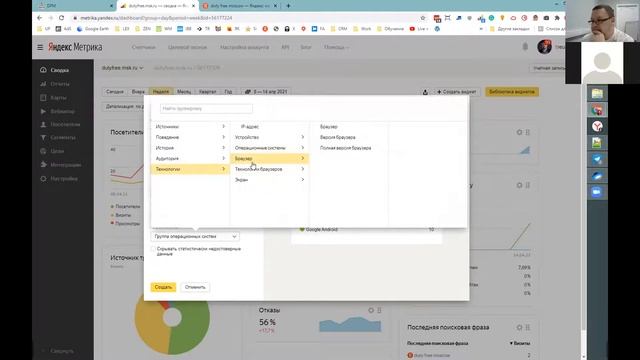Collapse the sidebar with Свернуть
This screenshot has width=640, height=360.
(61, 351)
